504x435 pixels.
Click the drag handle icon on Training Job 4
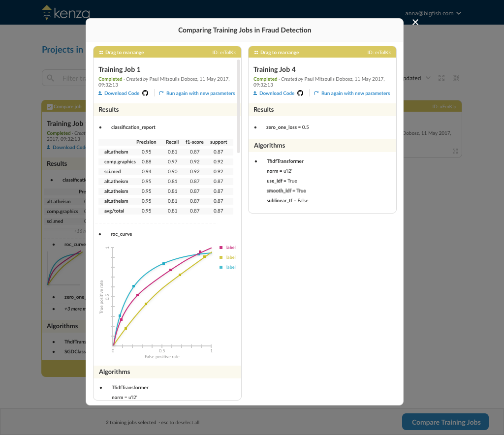point(256,53)
